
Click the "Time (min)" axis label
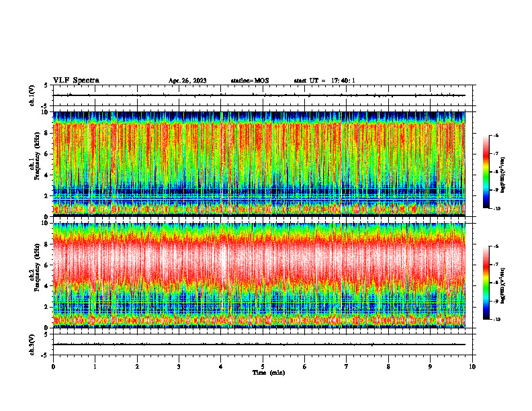tap(269, 373)
